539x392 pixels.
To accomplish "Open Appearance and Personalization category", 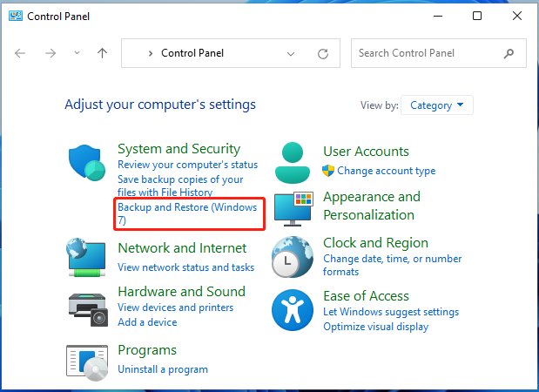I will (372, 206).
